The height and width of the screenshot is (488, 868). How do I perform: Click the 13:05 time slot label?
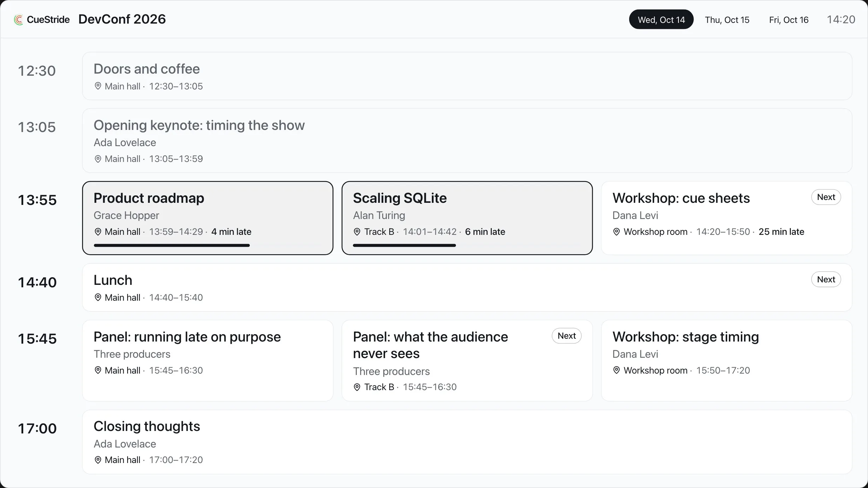[37, 127]
